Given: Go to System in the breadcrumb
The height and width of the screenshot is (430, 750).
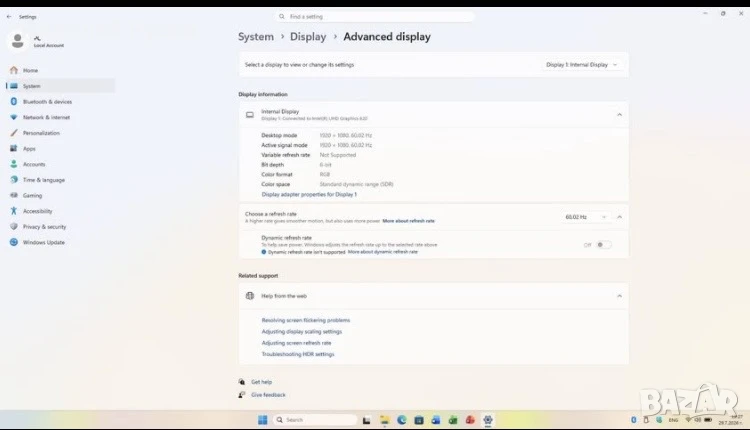Looking at the screenshot, I should coord(256,37).
